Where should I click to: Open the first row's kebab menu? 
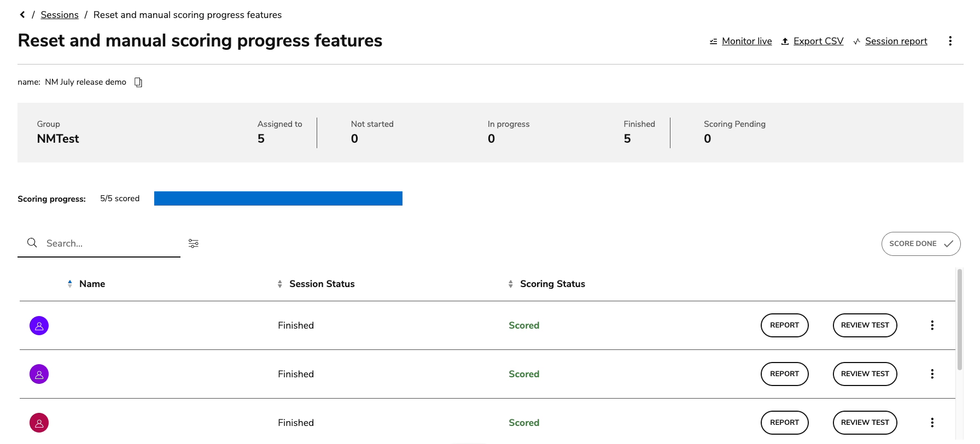pos(932,325)
